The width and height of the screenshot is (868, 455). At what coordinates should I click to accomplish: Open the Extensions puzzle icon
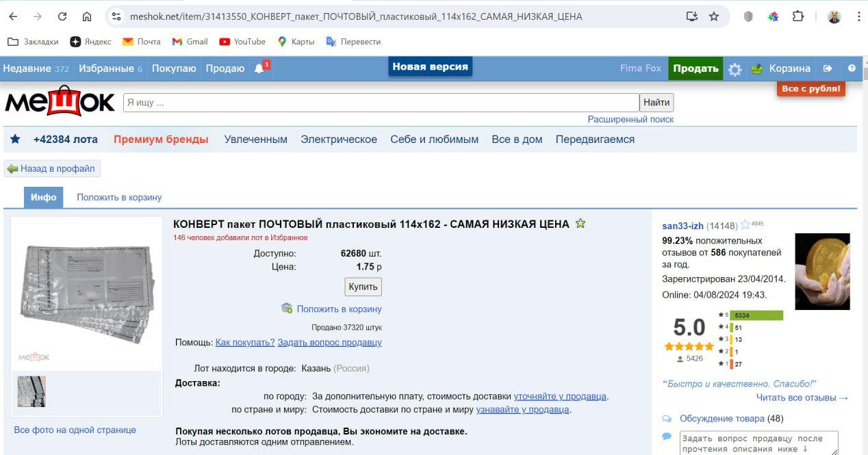pos(798,16)
